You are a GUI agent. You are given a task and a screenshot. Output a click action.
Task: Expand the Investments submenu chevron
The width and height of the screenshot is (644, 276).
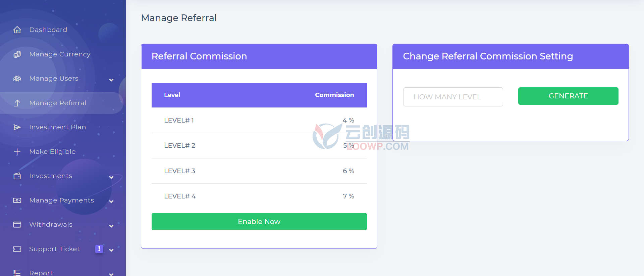[x=111, y=177]
